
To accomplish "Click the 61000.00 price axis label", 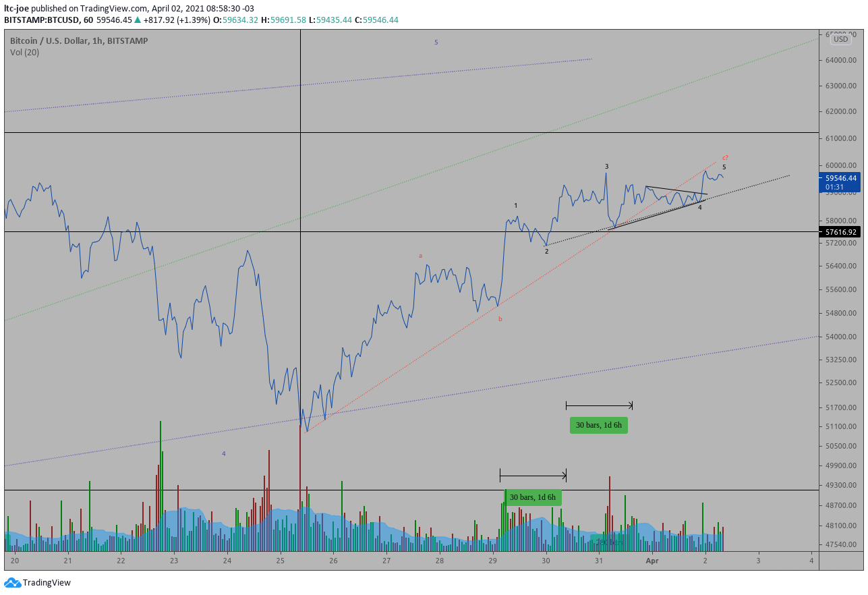I will coord(840,139).
